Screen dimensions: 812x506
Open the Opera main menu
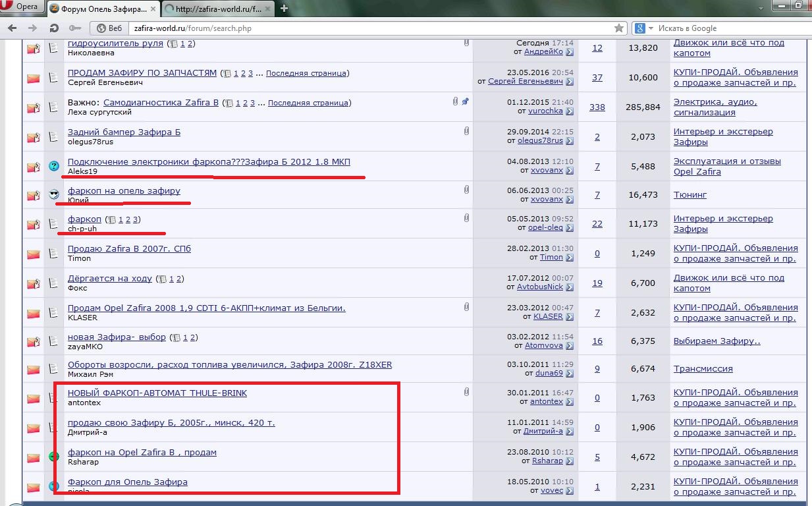(x=22, y=7)
